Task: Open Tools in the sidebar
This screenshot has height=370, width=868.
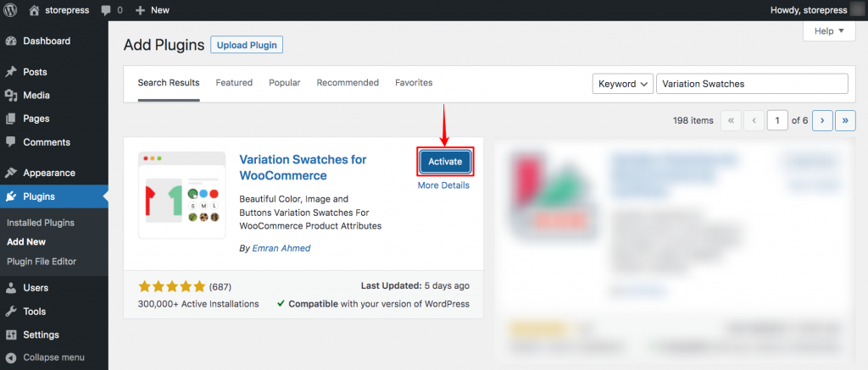Action: pos(35,311)
